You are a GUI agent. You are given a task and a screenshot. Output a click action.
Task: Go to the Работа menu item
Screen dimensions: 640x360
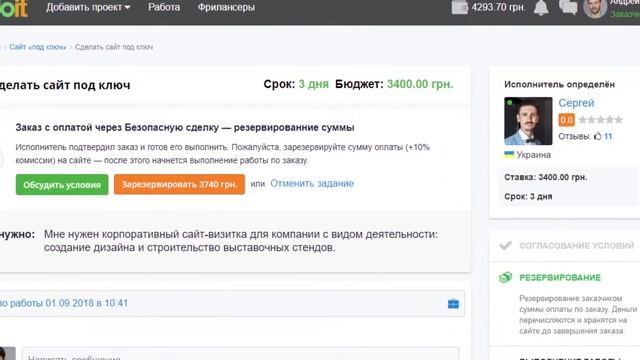164,7
